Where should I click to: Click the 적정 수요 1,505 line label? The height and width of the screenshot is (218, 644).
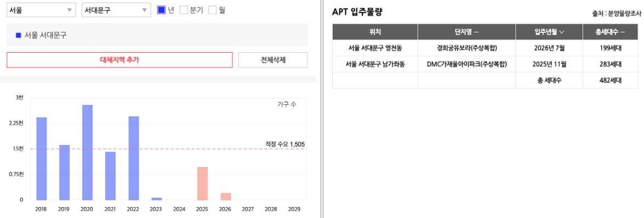[285, 144]
